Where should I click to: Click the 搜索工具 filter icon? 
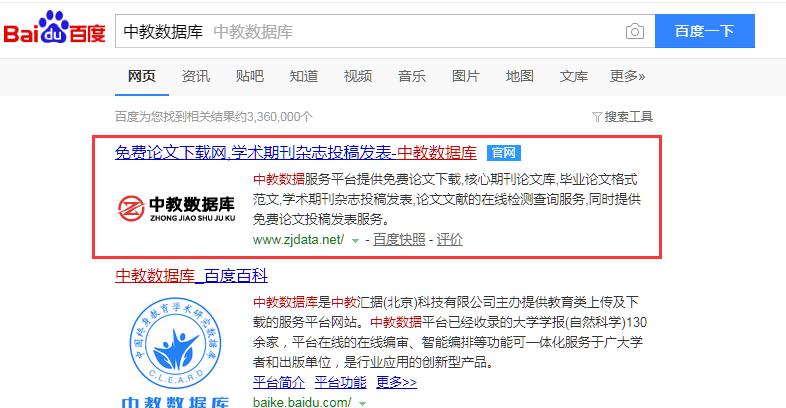(597, 117)
